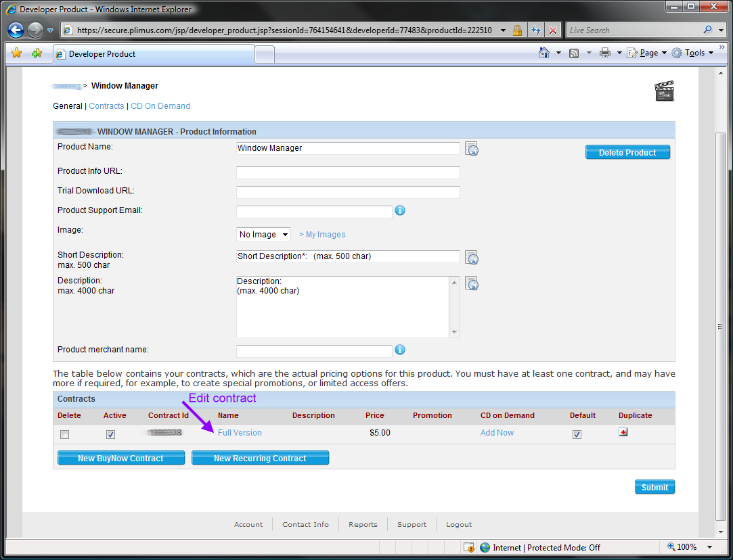Click the red Stop loading icon
Viewport: 733px width, 560px height.
(x=552, y=30)
